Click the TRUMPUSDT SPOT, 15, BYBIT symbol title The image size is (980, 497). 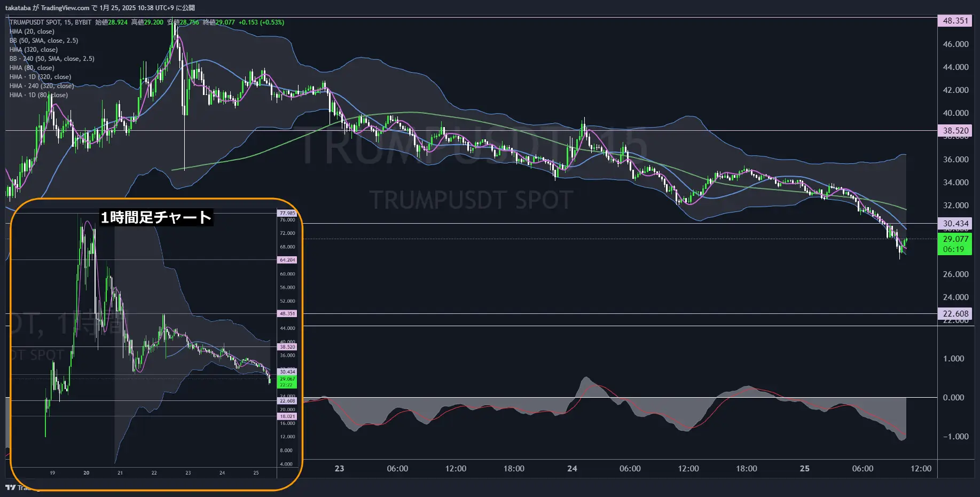click(x=50, y=22)
